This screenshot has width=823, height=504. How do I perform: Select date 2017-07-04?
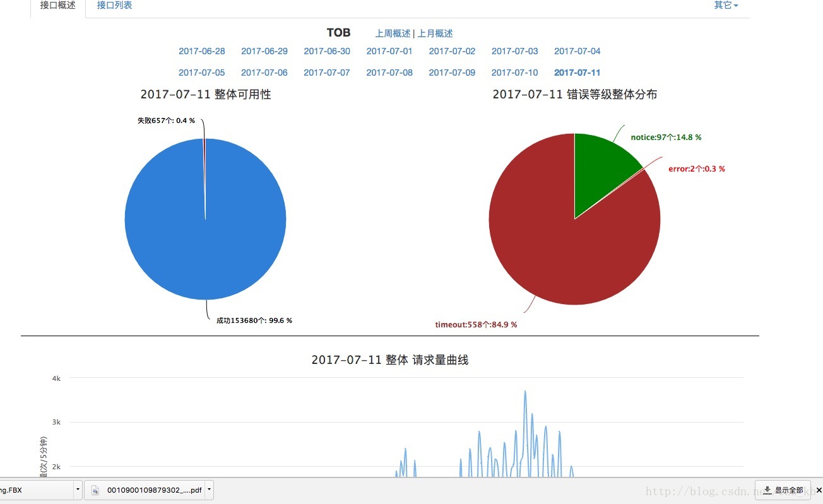click(x=577, y=51)
